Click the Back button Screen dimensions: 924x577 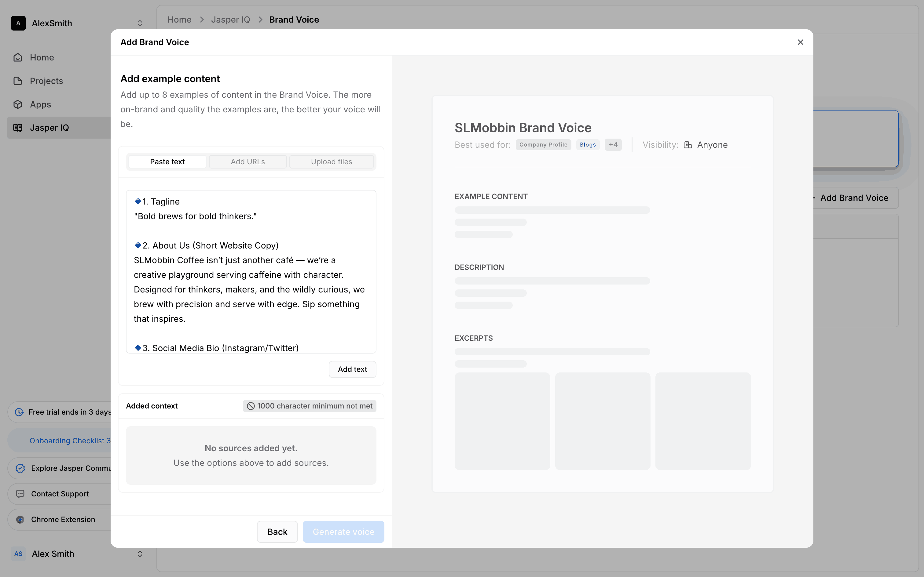click(x=277, y=532)
